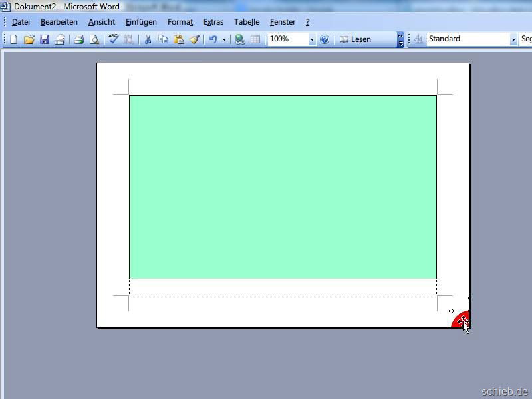Expand the undo history dropdown arrow
The height and width of the screenshot is (399, 532).
point(224,39)
